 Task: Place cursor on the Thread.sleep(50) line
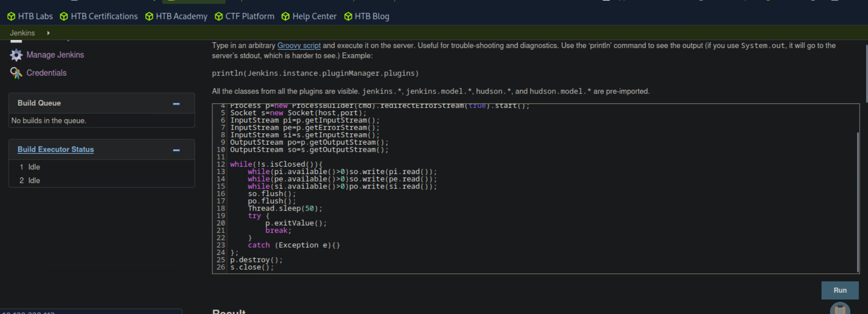285,208
